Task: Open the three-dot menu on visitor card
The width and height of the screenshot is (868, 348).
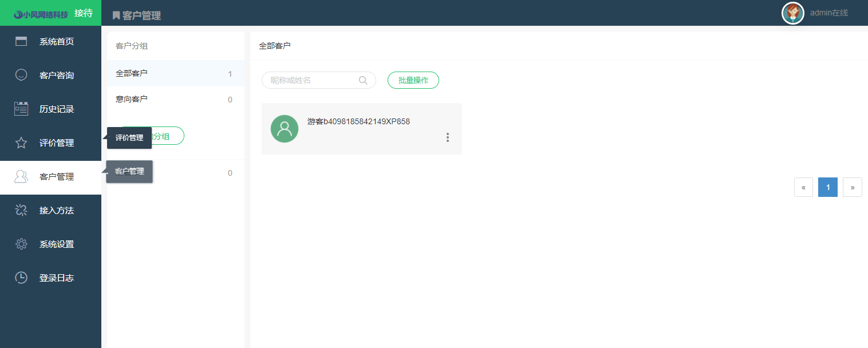Action: click(448, 137)
